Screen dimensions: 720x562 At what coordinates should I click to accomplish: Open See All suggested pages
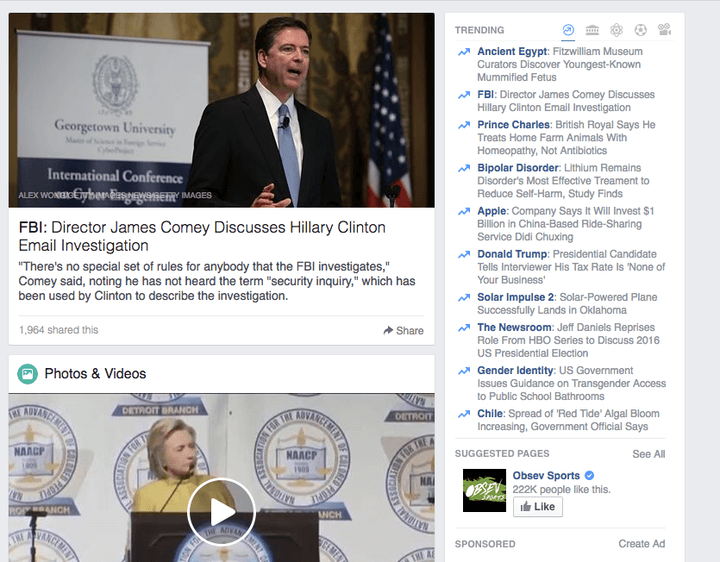pos(648,454)
